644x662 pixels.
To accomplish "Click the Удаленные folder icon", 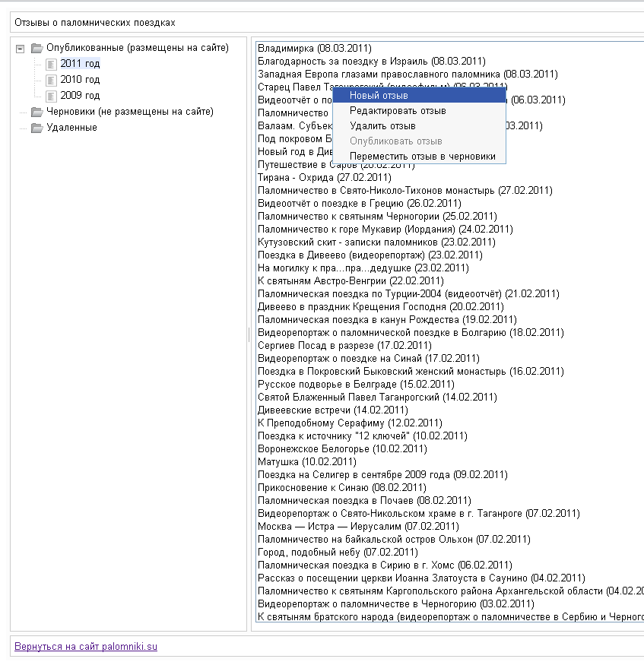I will click(36, 128).
